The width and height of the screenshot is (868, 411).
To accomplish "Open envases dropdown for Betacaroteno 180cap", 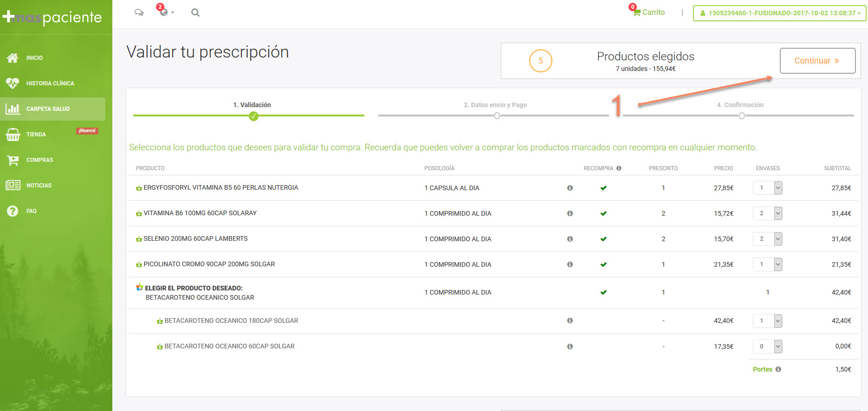I will pos(767,321).
